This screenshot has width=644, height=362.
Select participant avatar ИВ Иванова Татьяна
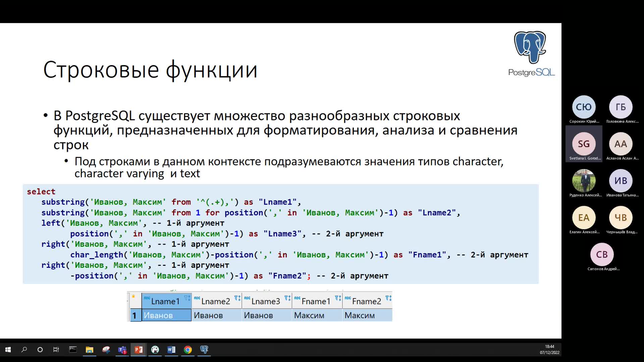pyautogui.click(x=621, y=181)
